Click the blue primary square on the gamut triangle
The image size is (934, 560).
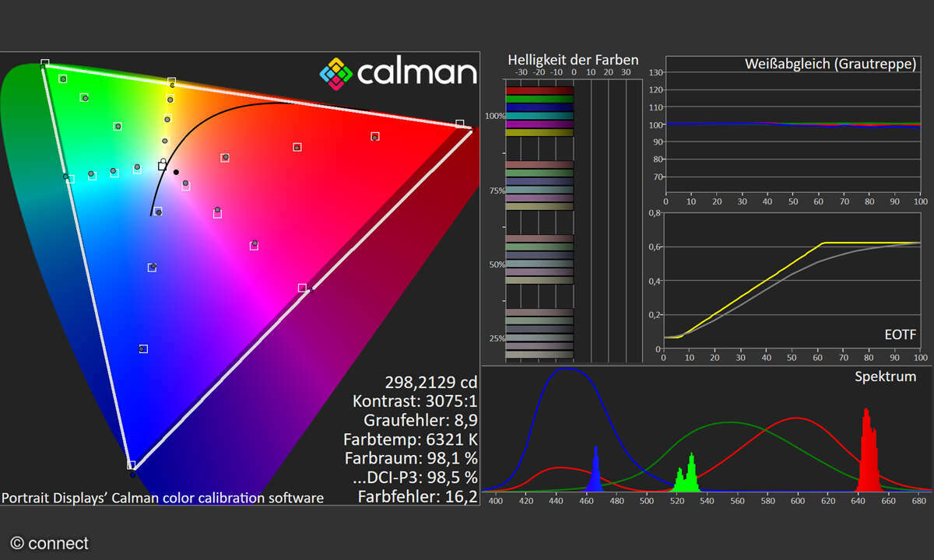coord(132,465)
